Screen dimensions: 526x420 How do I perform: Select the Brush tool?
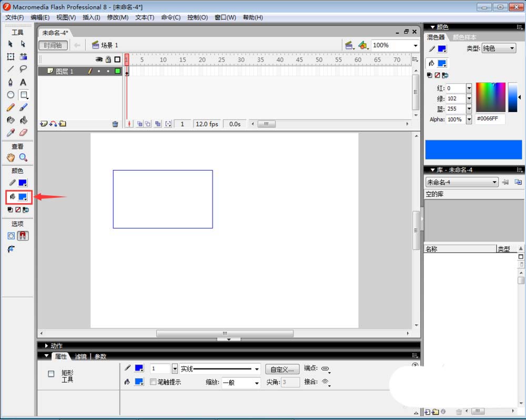tap(23, 107)
